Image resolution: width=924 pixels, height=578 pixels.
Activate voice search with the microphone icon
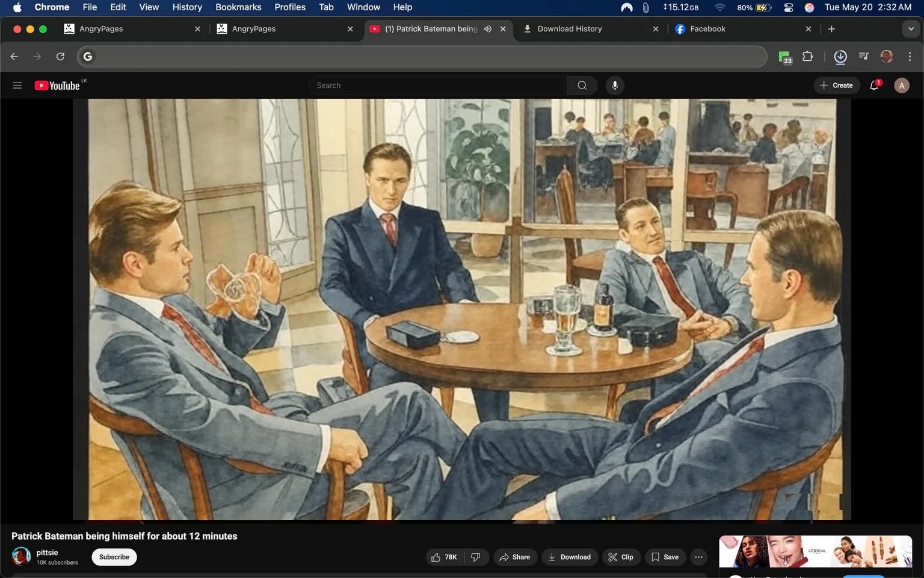coord(614,85)
